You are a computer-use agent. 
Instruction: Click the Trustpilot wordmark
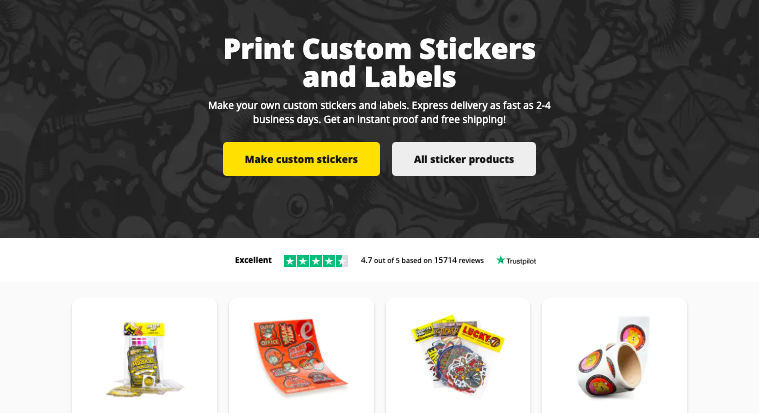click(x=521, y=261)
